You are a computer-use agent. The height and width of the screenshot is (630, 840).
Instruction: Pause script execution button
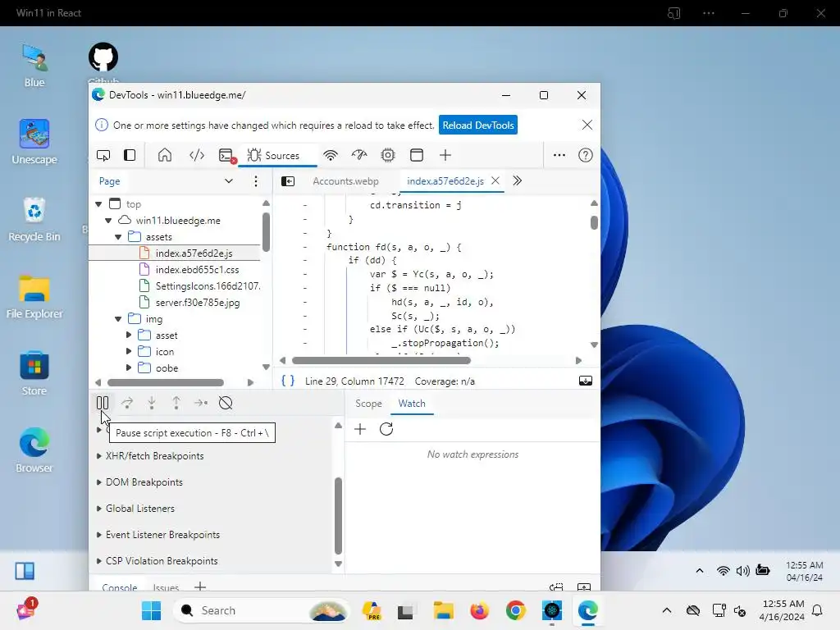pyautogui.click(x=103, y=403)
